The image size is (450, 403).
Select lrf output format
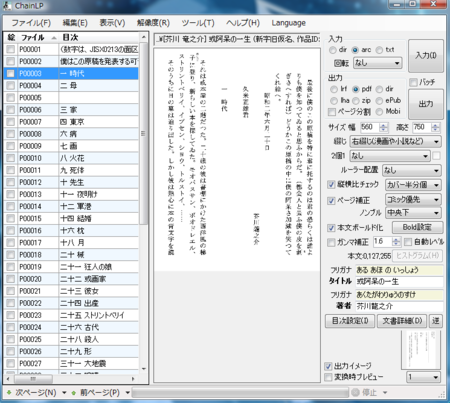tap(334, 89)
